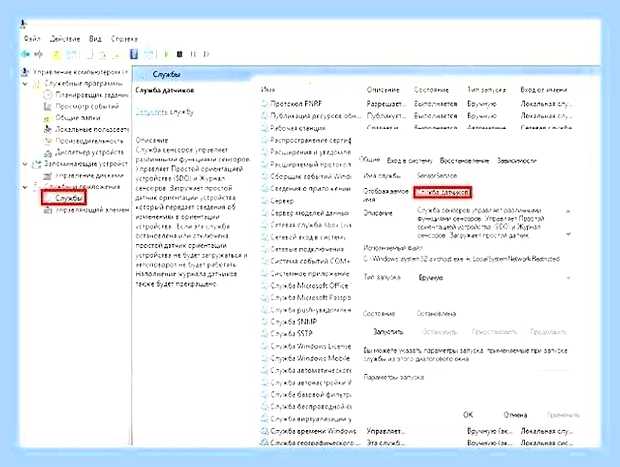This screenshot has width=620, height=467.
Task: Click gear icon beside Служба SSTP
Action: click(x=265, y=334)
